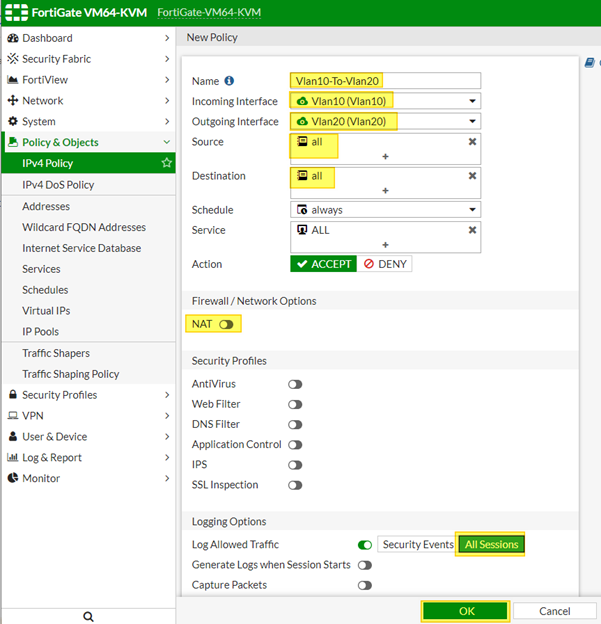Viewport: 601px width, 624px height.
Task: Enable the DNS Filter toggle
Action: click(295, 425)
